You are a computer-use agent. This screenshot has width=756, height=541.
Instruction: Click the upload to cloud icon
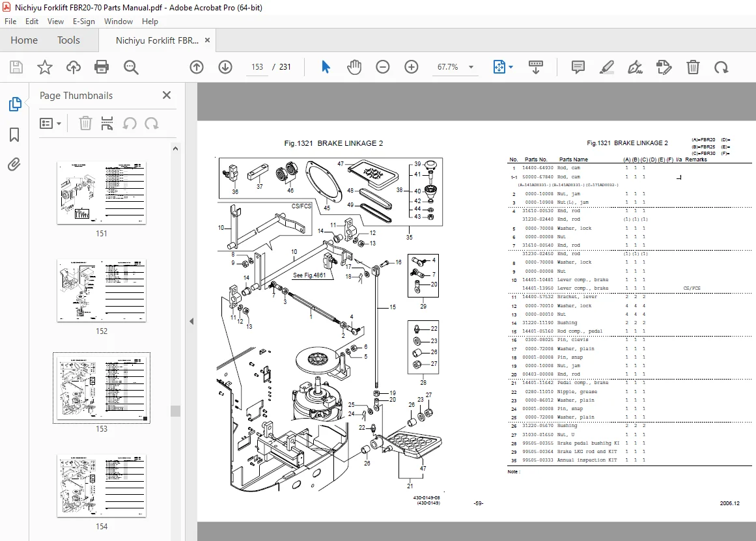(x=74, y=67)
